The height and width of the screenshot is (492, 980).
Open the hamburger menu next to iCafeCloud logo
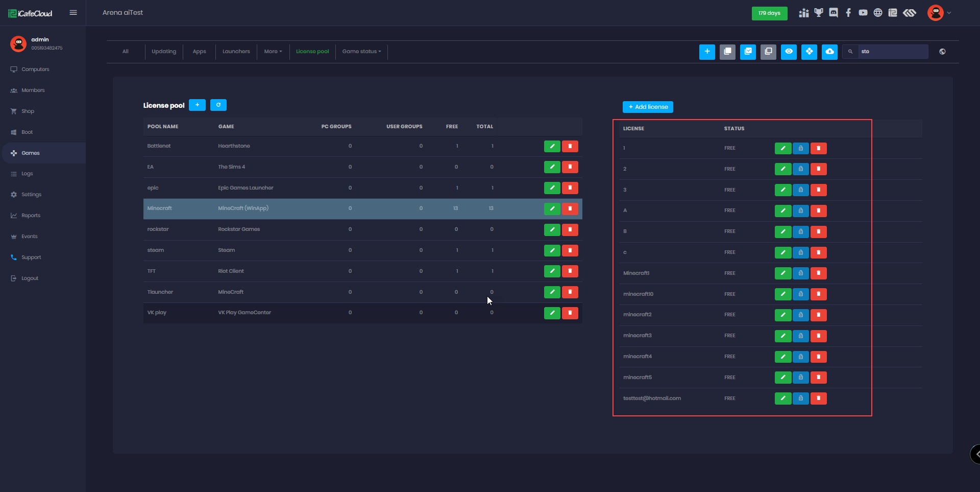click(x=73, y=12)
